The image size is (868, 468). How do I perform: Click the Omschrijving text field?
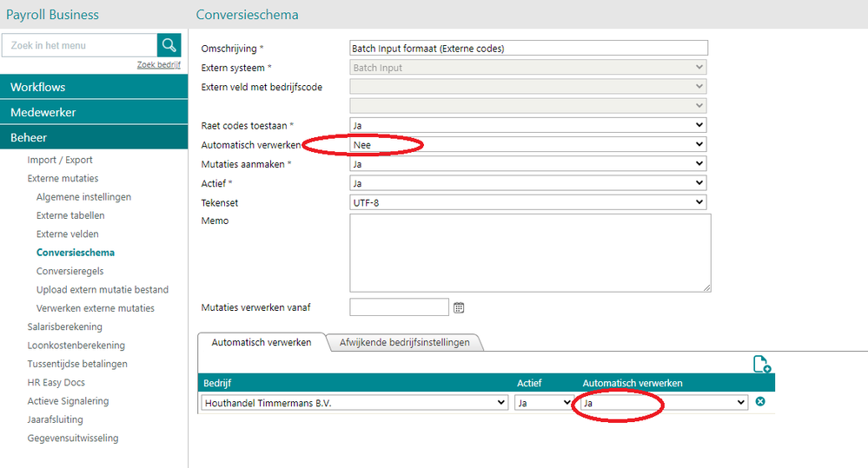tap(528, 49)
